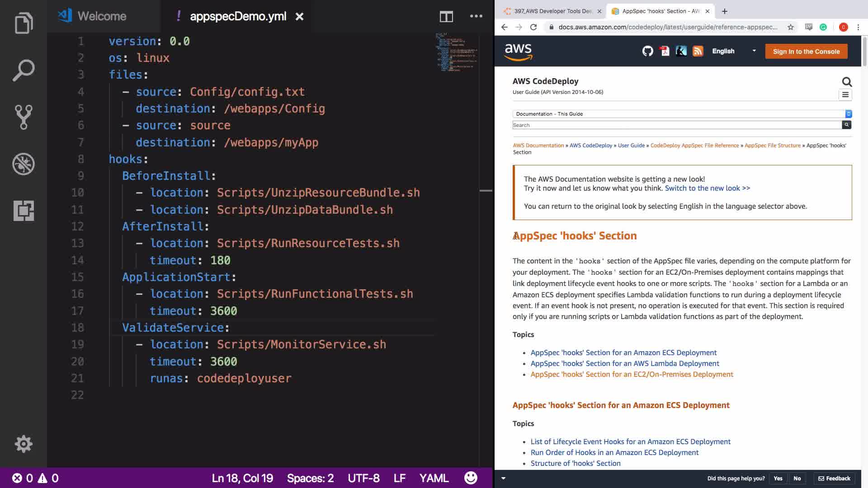Open the Search sidebar icon
This screenshot has height=488, width=868.
24,70
